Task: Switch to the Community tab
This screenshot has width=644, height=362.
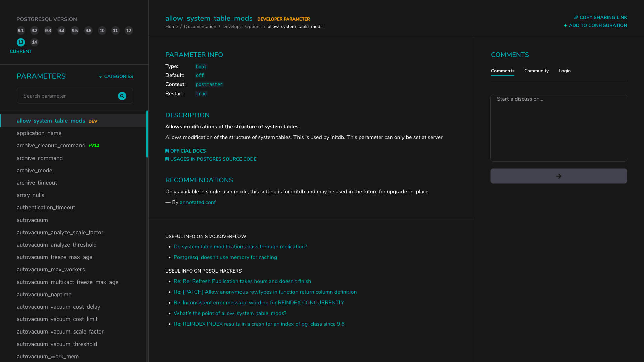Action: point(536,71)
